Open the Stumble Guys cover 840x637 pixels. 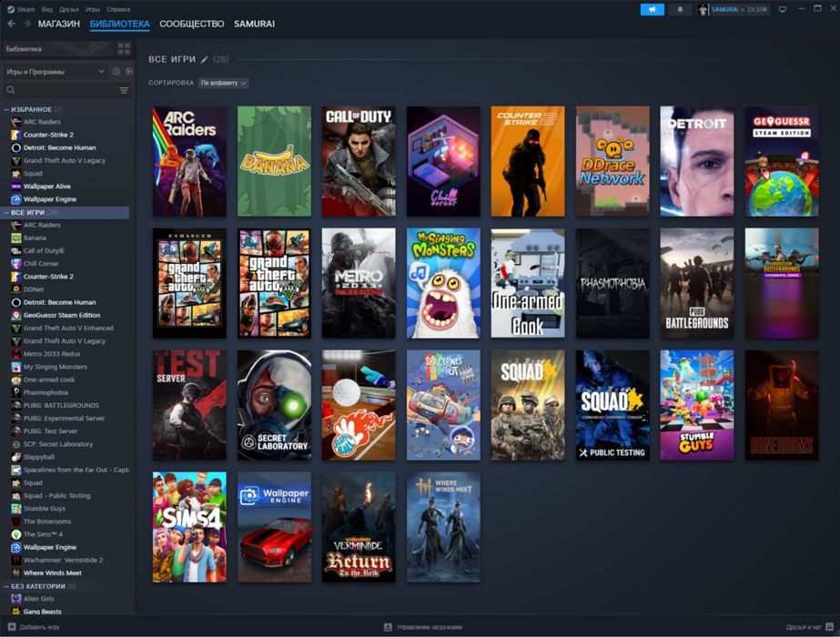pyautogui.click(x=697, y=406)
